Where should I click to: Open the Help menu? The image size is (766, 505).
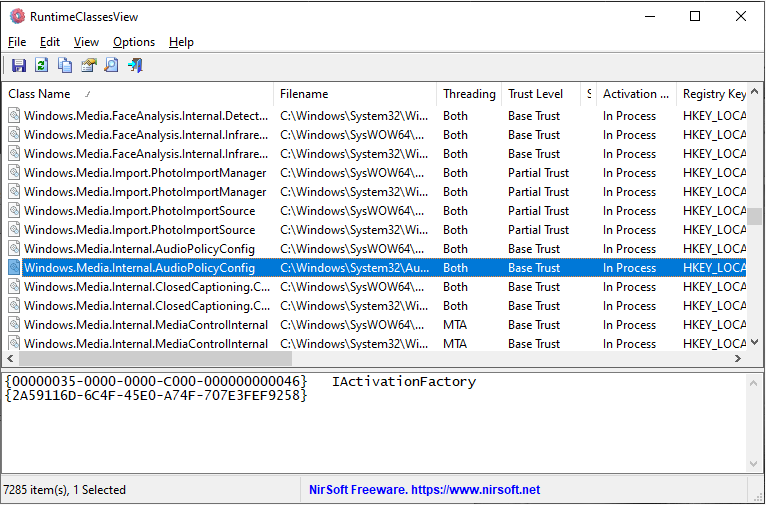(181, 42)
